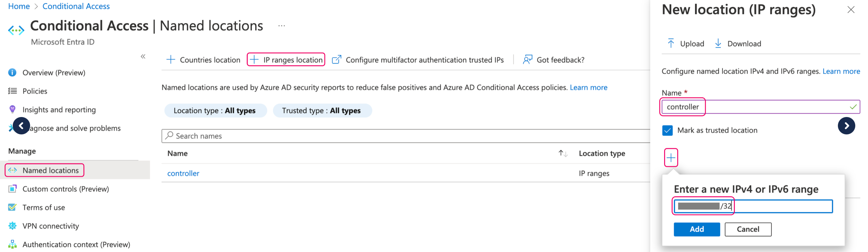This screenshot has width=868, height=252.
Task: Toggle Mark as trusted location checkbox
Action: pyautogui.click(x=667, y=130)
